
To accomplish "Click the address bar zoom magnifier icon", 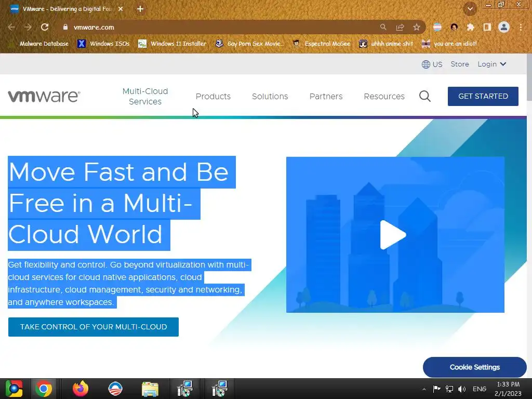I will point(383,27).
